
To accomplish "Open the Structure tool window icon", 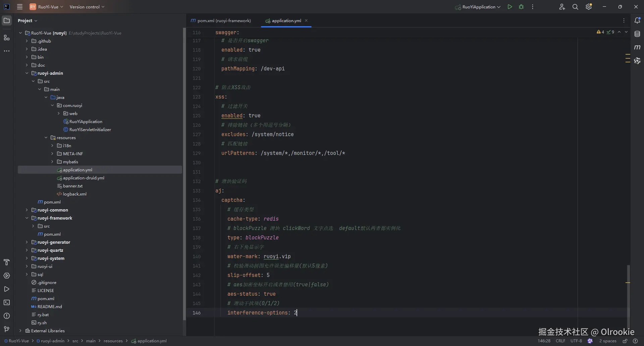I will pyautogui.click(x=7, y=38).
